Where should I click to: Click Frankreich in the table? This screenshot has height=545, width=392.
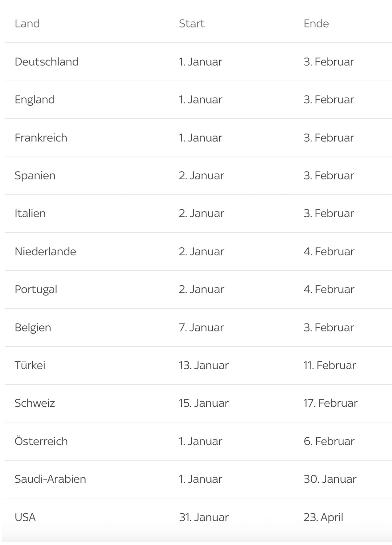click(x=41, y=138)
